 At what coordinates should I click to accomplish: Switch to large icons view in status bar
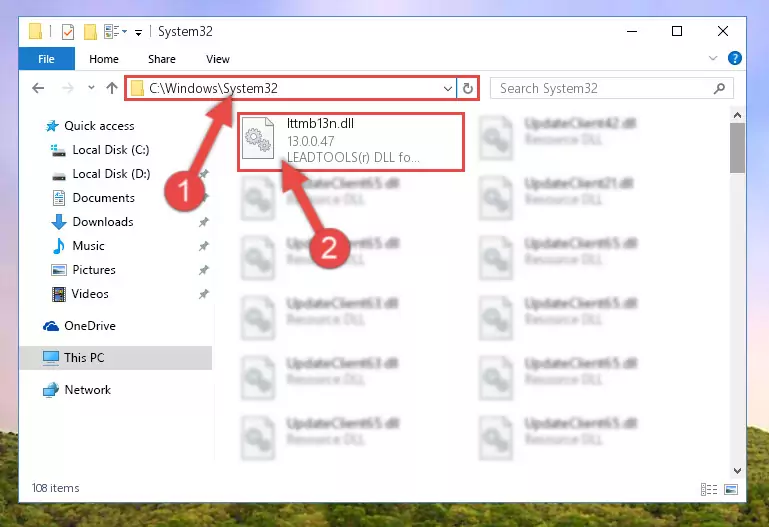731,489
